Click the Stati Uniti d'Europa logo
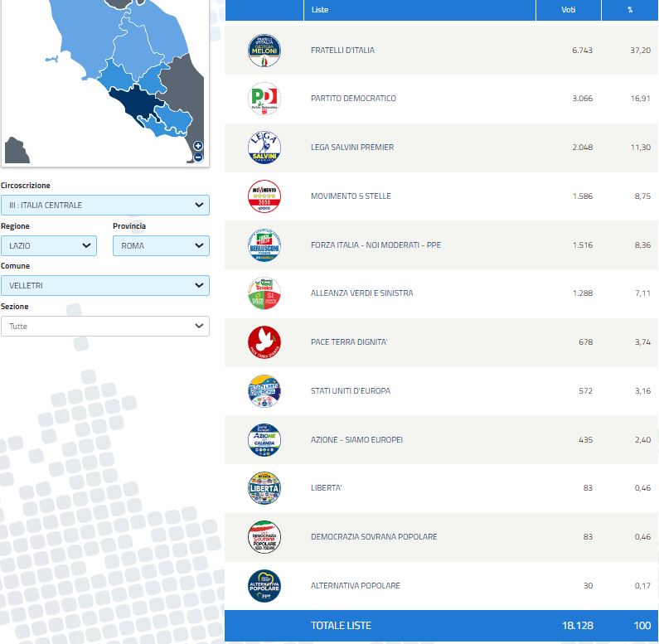Screen dimensions: 659x644 [x=264, y=390]
